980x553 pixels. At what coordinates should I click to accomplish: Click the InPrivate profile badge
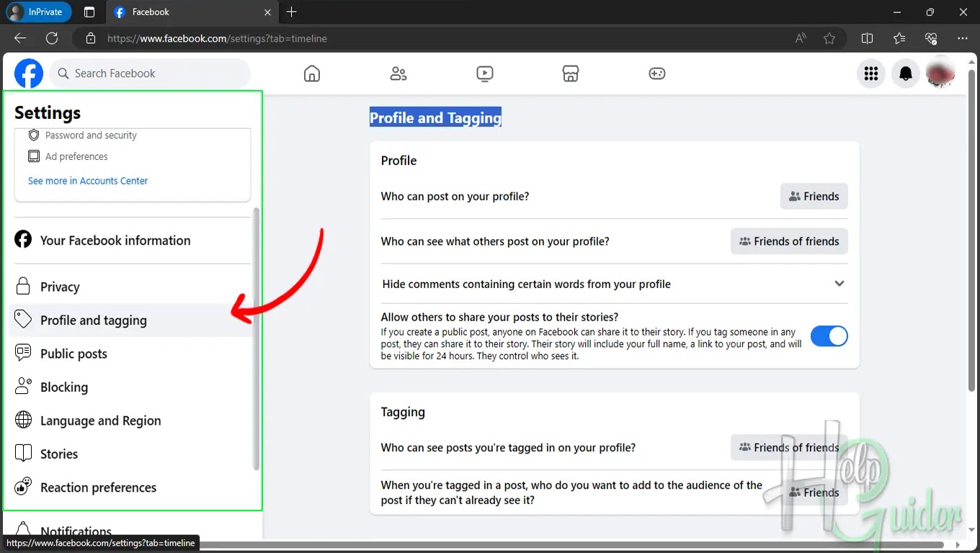(x=38, y=12)
